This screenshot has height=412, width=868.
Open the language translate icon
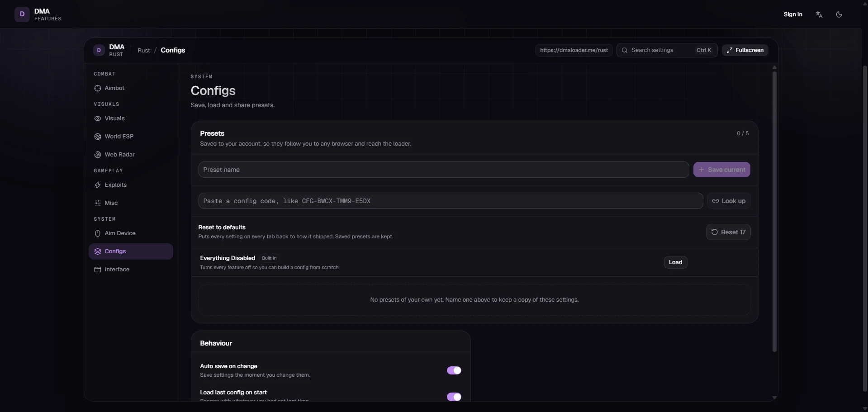pyautogui.click(x=819, y=14)
